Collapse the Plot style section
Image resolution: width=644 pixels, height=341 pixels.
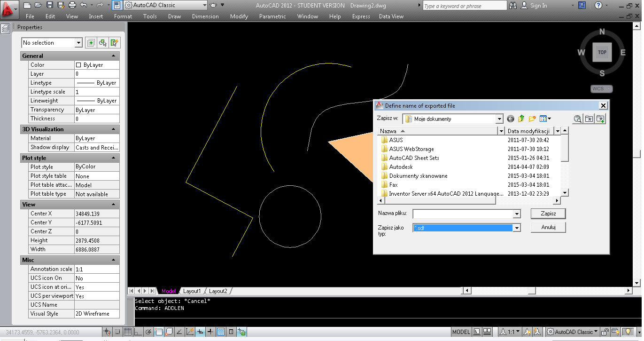tap(113, 158)
